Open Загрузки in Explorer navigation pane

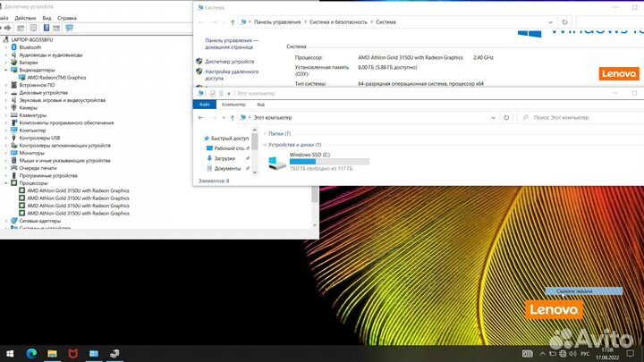[x=225, y=158]
